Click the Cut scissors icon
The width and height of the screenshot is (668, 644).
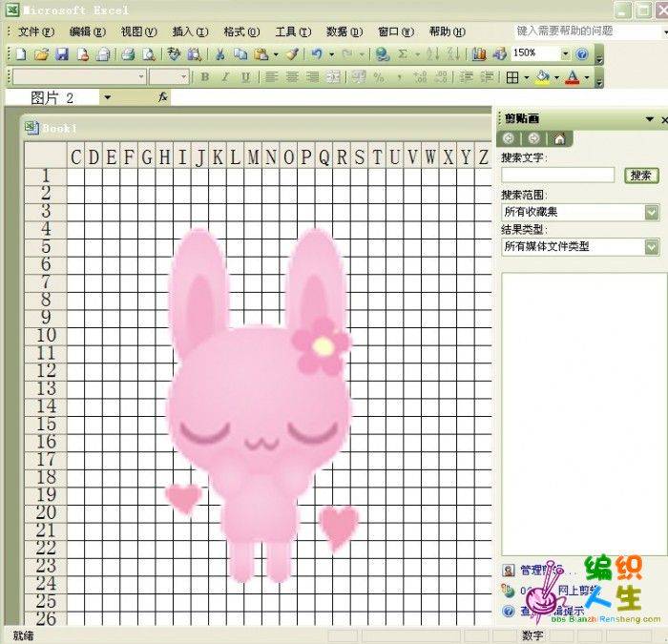[219, 54]
